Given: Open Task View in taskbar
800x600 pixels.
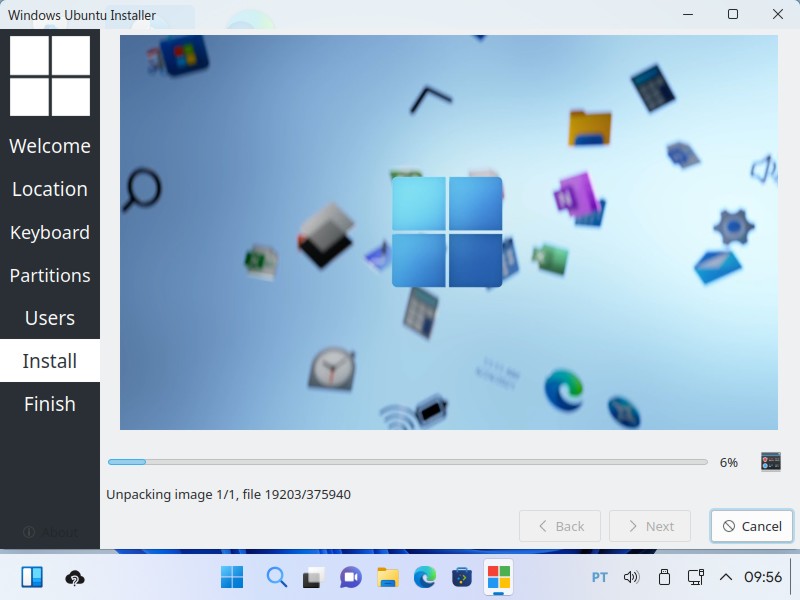Looking at the screenshot, I should click(314, 577).
